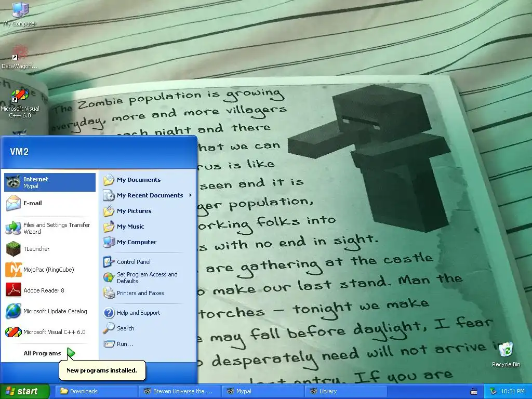Click the E-mail envelope icon
Screen dimensions: 532x399
coord(13,203)
